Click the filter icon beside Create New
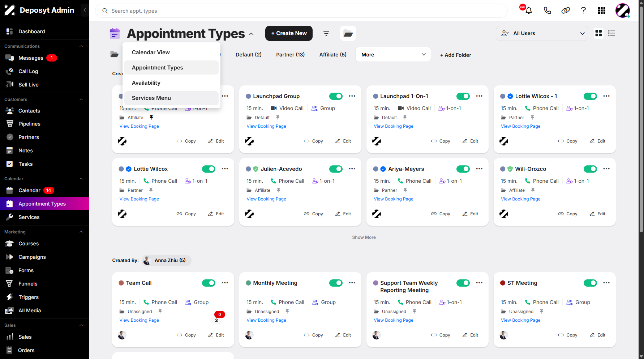Screen dimensions: 644x359 (326, 33)
